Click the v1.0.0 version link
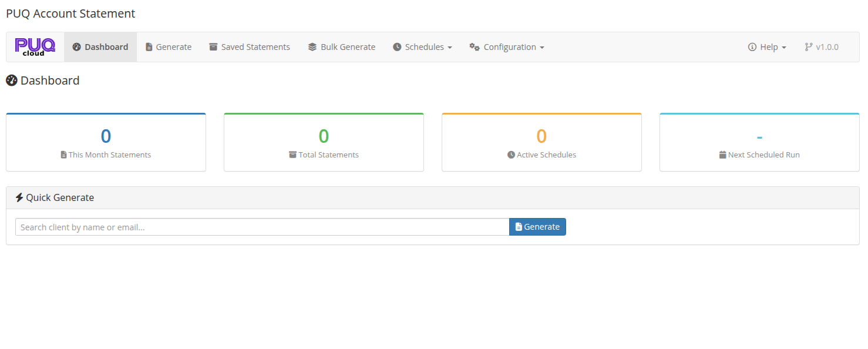The width and height of the screenshot is (868, 349). pyautogui.click(x=822, y=46)
